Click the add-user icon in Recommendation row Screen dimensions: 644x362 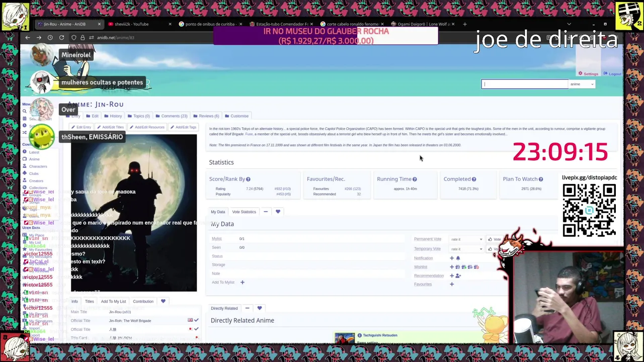pyautogui.click(x=458, y=276)
